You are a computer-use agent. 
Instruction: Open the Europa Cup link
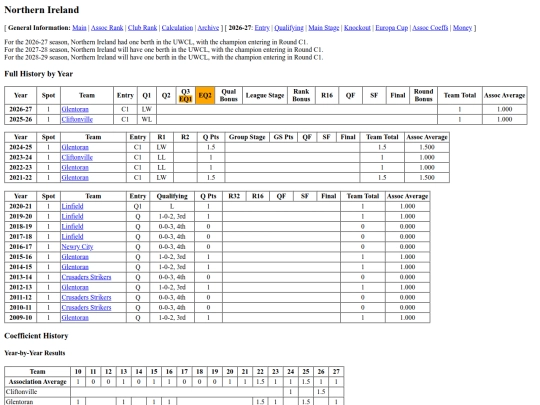392,28
